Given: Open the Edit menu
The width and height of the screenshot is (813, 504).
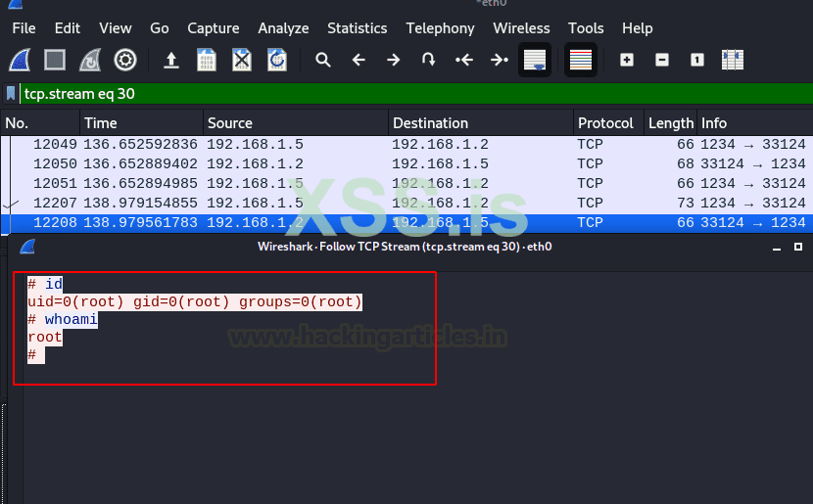Looking at the screenshot, I should click(68, 28).
